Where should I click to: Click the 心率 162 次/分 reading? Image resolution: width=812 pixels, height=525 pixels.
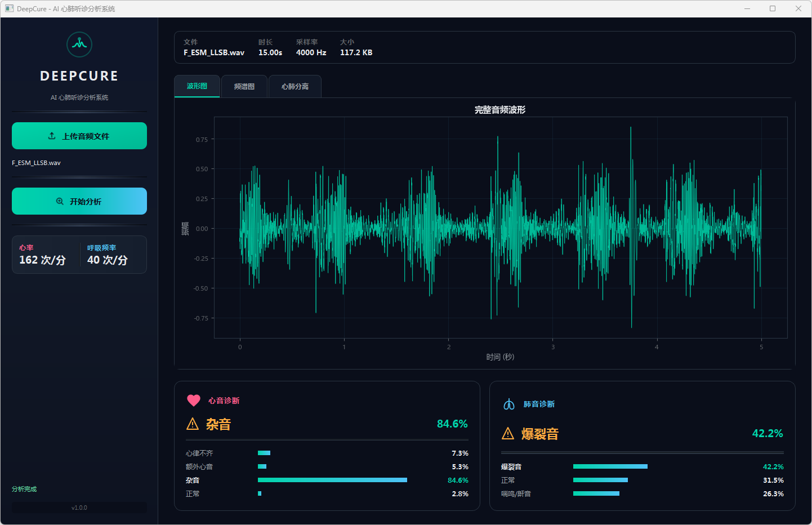43,260
